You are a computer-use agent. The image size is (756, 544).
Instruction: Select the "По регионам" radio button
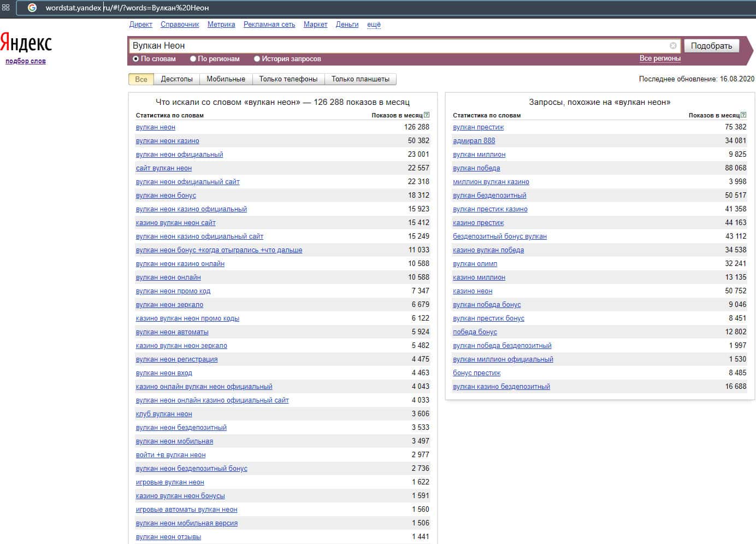(193, 59)
